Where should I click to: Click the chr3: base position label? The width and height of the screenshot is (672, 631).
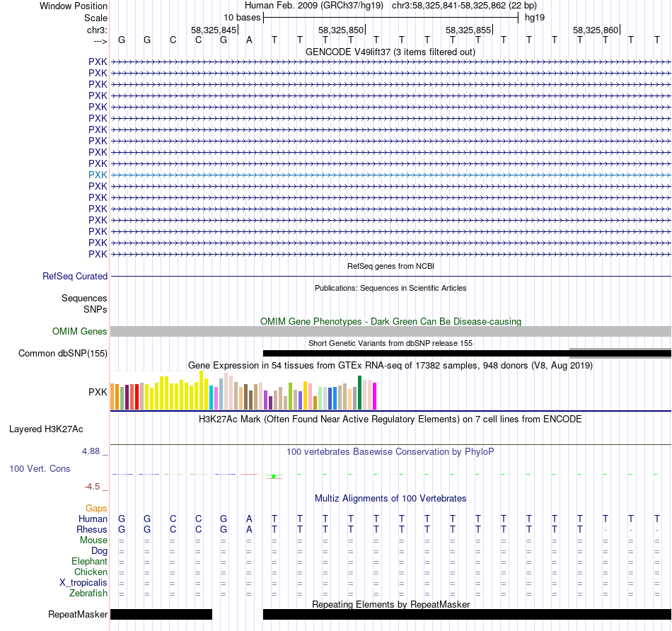point(97,30)
